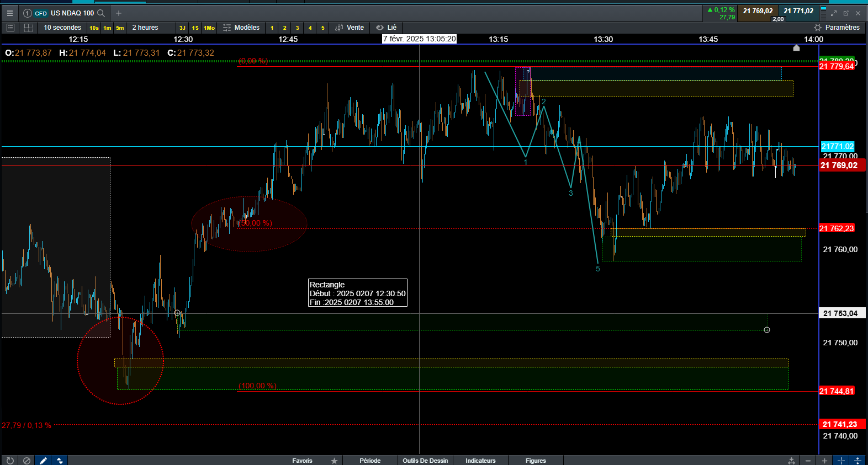
Task: Add a new chart tab with plus
Action: tap(118, 13)
